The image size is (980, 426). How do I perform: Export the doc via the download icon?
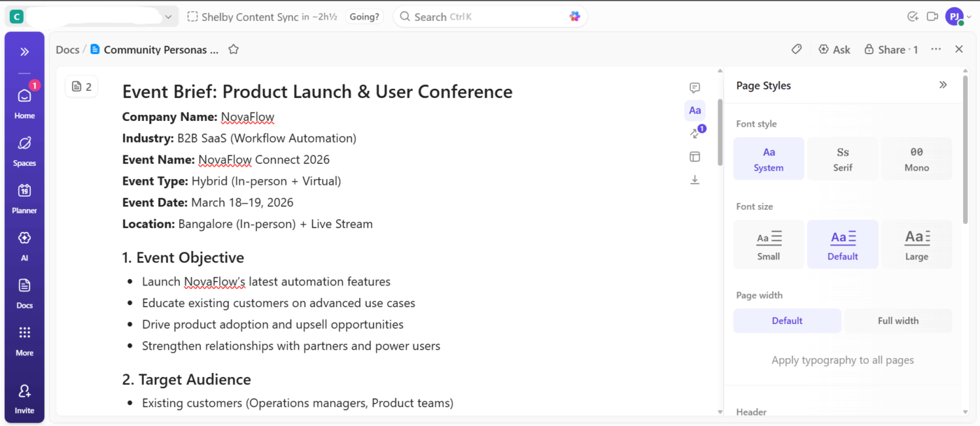[694, 180]
